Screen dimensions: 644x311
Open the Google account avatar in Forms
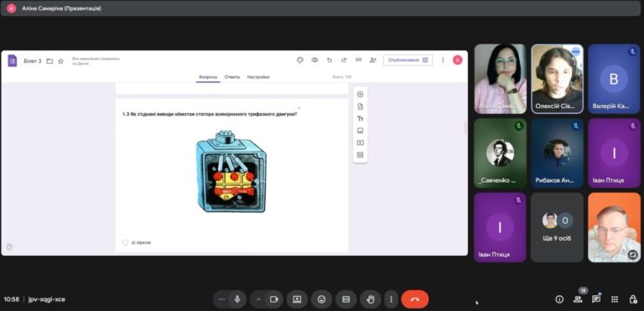pos(458,60)
